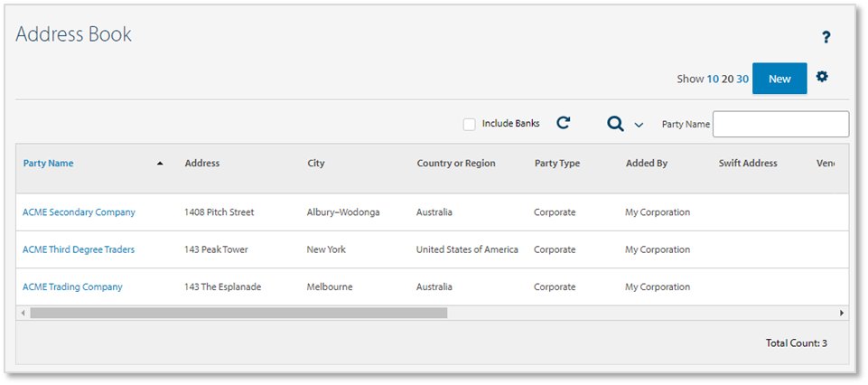Sort by Party Name column header
Image resolution: width=868 pixels, height=385 pixels.
[x=49, y=164]
